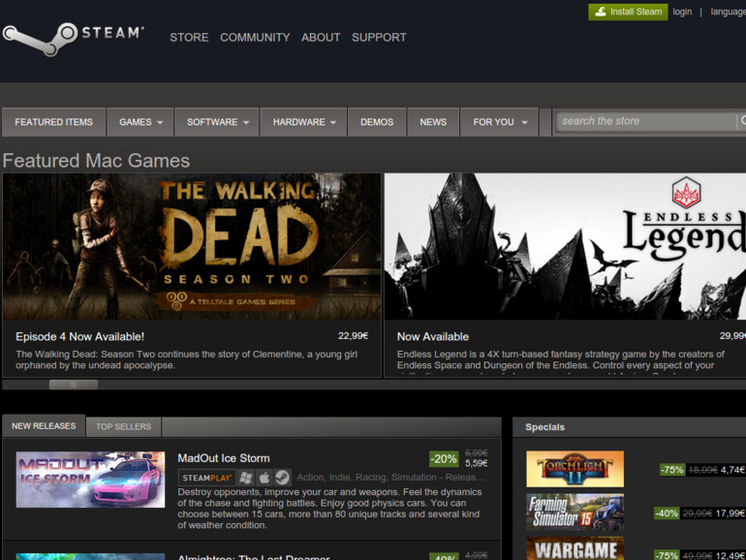Expand the FOR YOU dropdown menu
The width and height of the screenshot is (746, 560).
tap(499, 122)
